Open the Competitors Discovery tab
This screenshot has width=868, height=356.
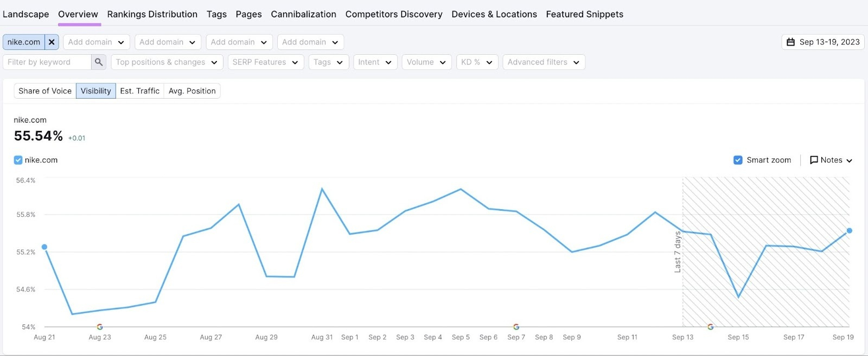(393, 14)
